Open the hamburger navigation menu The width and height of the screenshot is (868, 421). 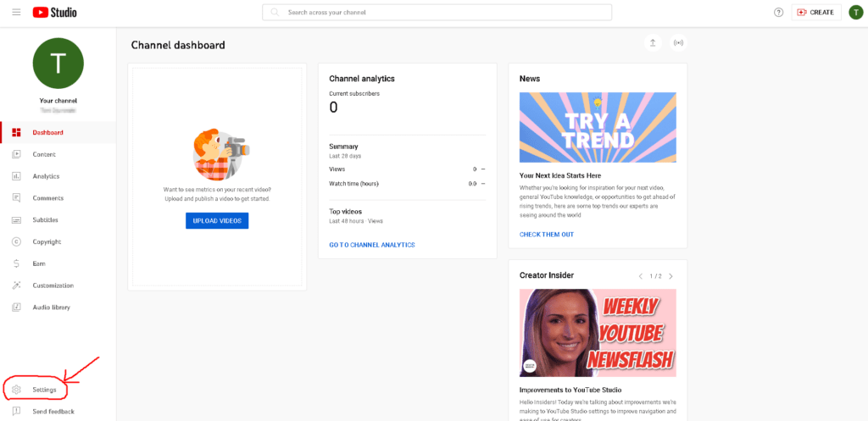(16, 13)
